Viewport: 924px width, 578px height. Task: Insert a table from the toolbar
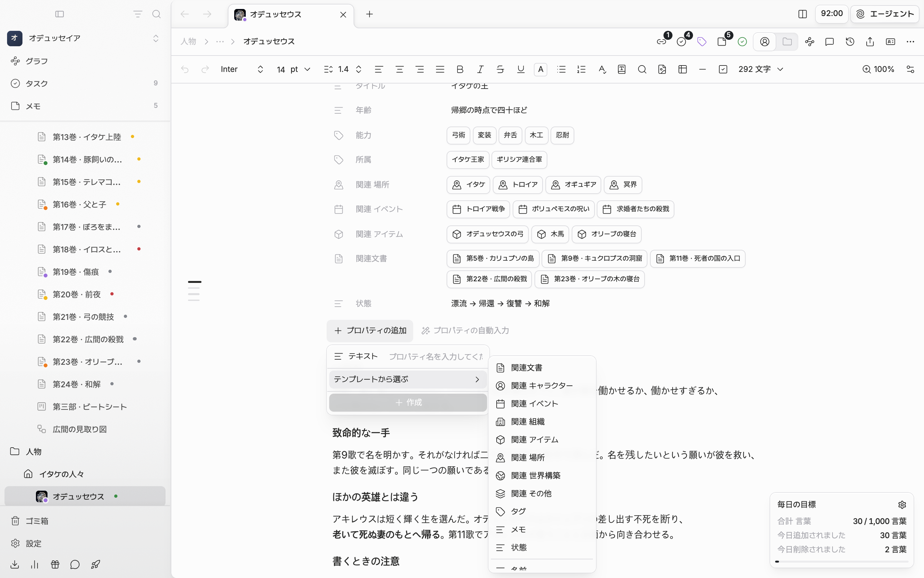point(683,69)
